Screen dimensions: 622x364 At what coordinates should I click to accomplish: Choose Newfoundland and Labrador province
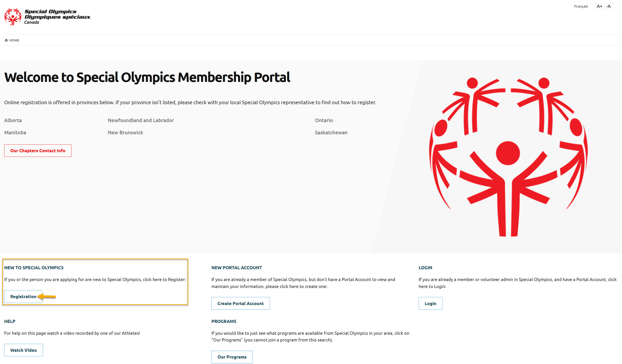(141, 120)
